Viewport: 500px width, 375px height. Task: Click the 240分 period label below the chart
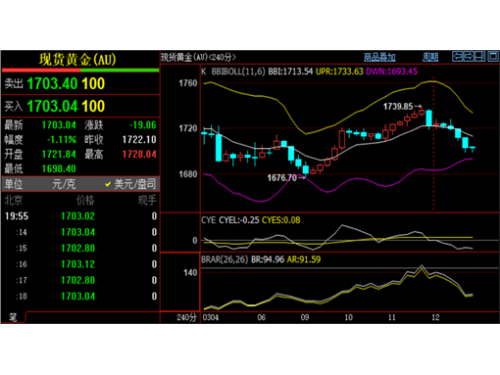(187, 317)
